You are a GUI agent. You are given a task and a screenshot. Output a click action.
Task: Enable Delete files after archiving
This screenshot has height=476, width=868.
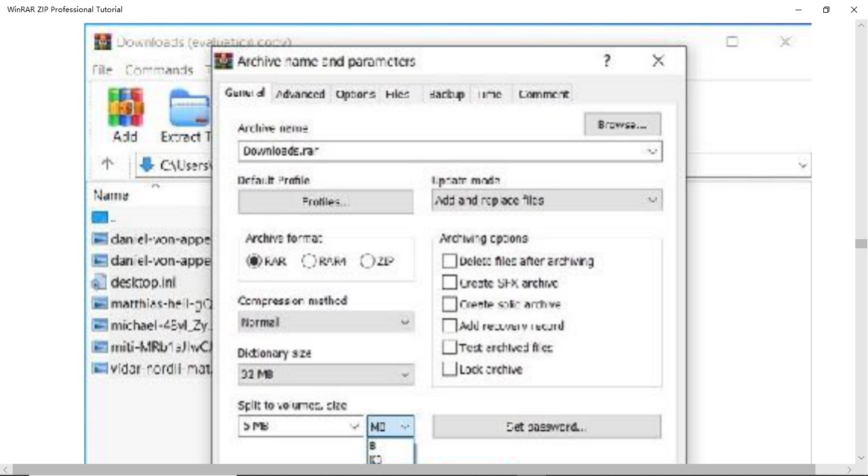[449, 261]
